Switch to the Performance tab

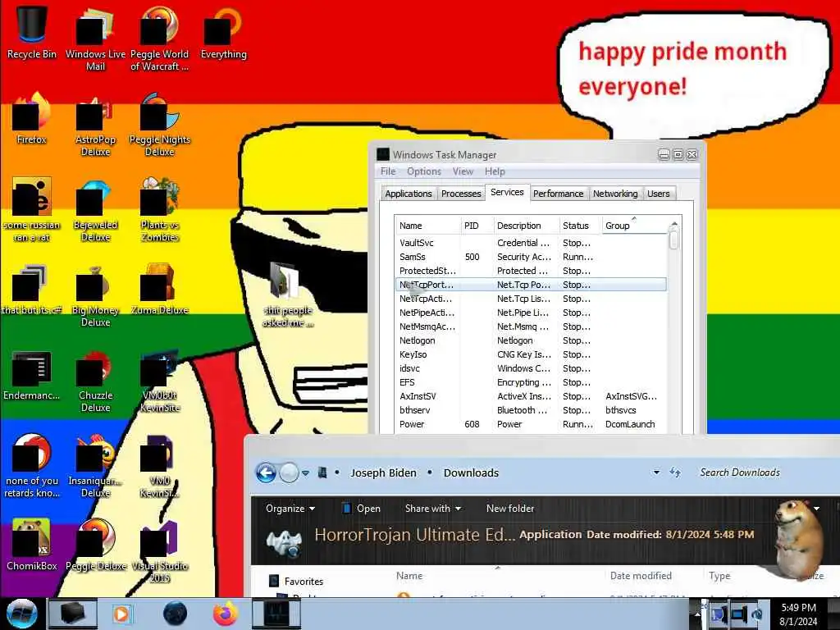pyautogui.click(x=558, y=194)
